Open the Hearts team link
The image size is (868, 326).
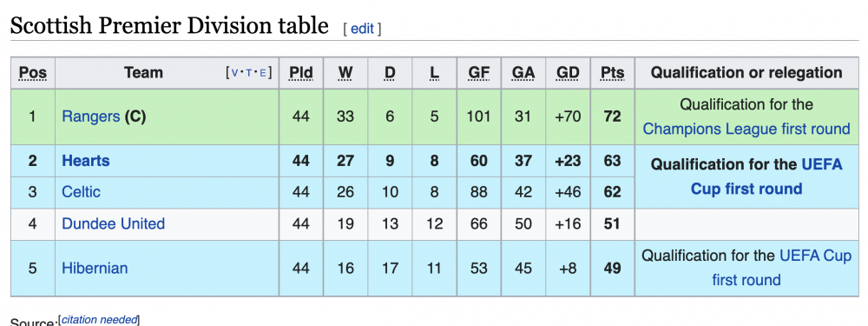click(86, 161)
